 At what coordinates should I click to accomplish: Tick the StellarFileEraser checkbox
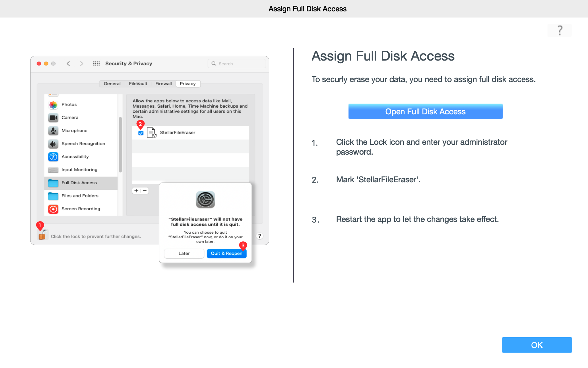tap(141, 133)
